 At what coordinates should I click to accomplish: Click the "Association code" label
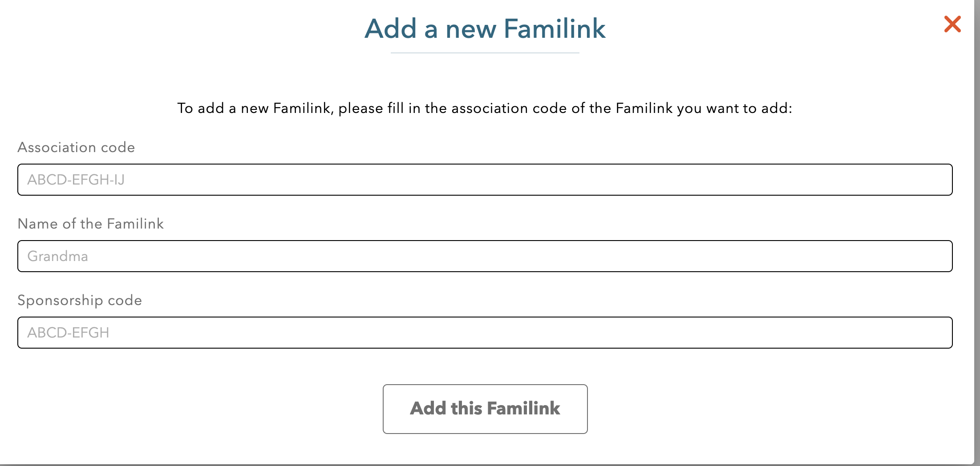click(76, 147)
